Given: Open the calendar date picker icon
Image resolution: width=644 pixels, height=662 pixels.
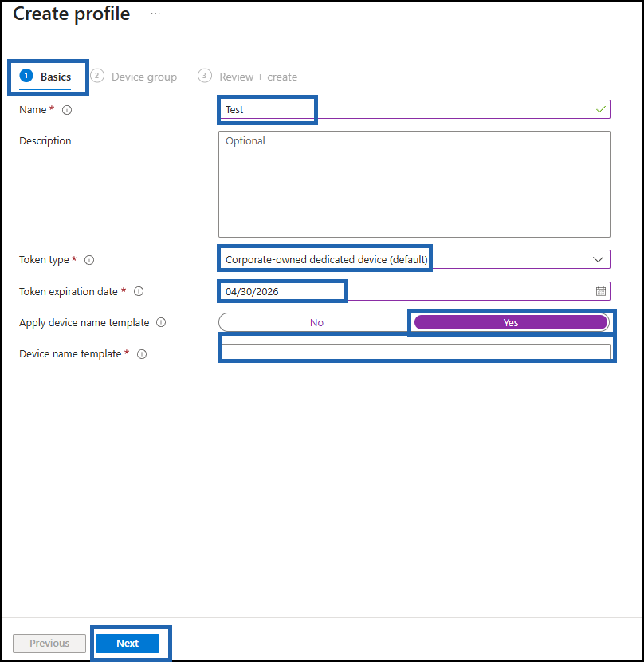Looking at the screenshot, I should (600, 291).
